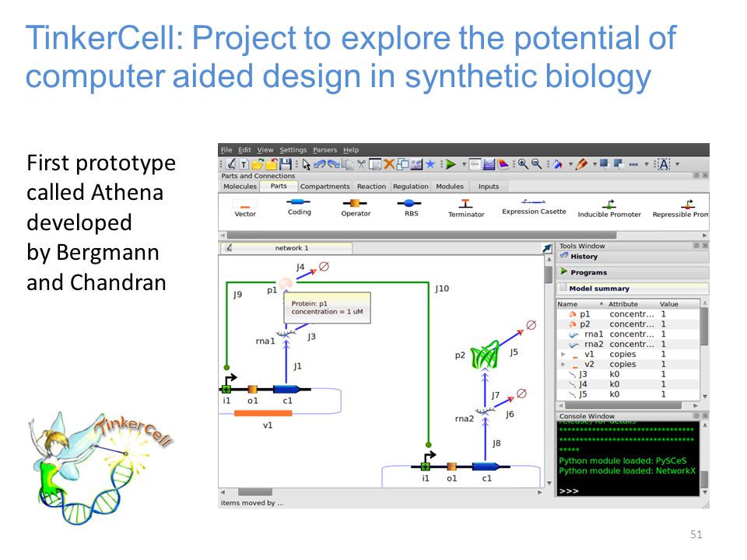Click the zoom out magnifier icon
The image size is (747, 560).
tap(537, 164)
